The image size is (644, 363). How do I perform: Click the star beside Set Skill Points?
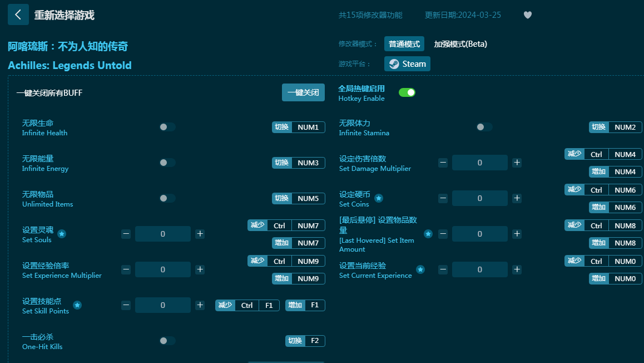coord(77,305)
